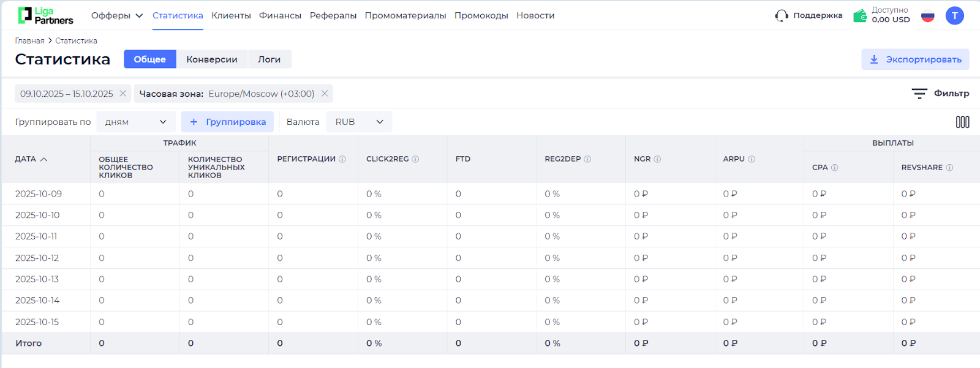Open column settings icon
The width and height of the screenshot is (980, 368).
962,122
